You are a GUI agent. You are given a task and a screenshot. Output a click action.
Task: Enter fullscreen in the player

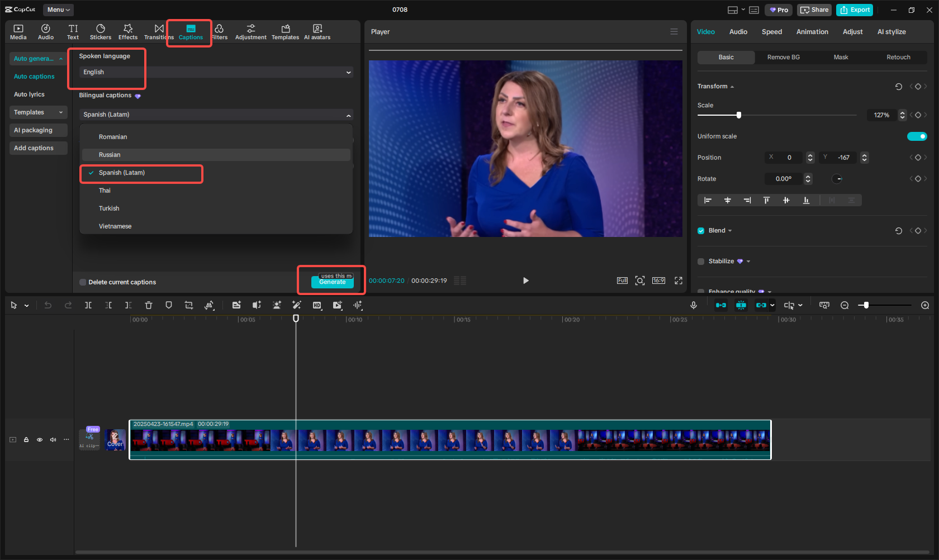point(679,281)
